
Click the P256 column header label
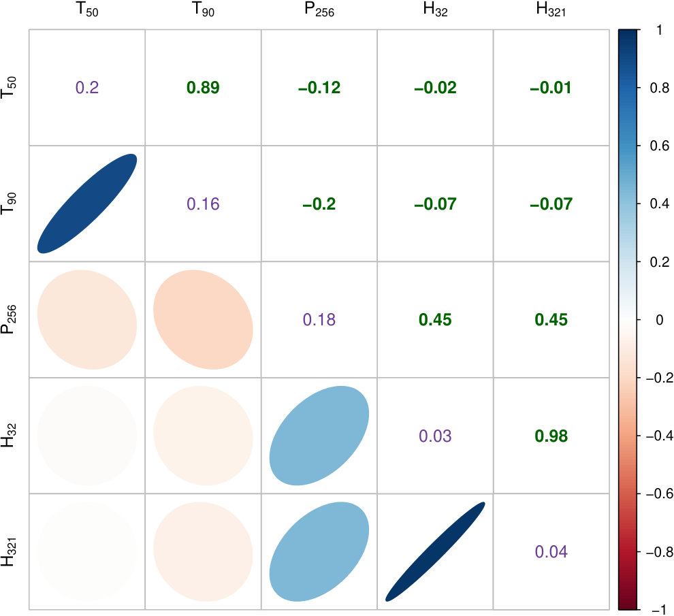(319, 10)
